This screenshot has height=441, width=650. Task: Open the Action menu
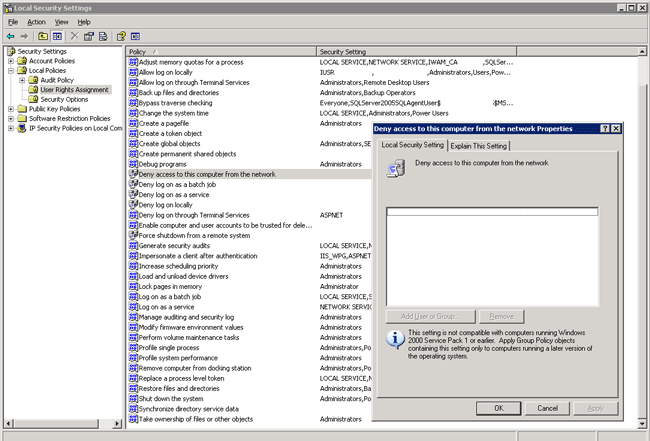click(x=36, y=21)
